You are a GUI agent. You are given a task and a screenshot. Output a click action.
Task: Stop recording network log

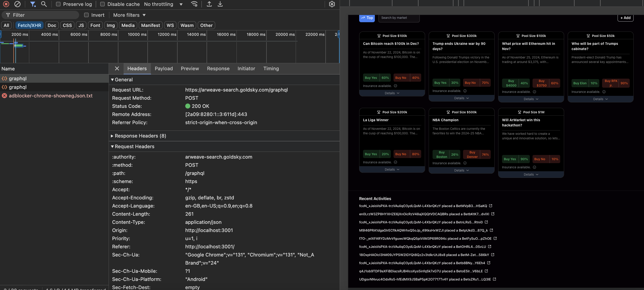pyautogui.click(x=6, y=4)
